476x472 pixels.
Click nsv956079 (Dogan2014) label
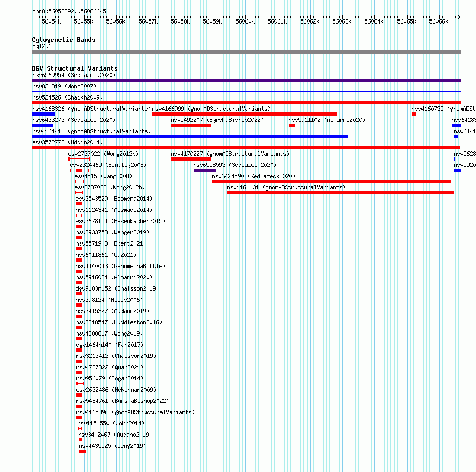(x=110, y=378)
